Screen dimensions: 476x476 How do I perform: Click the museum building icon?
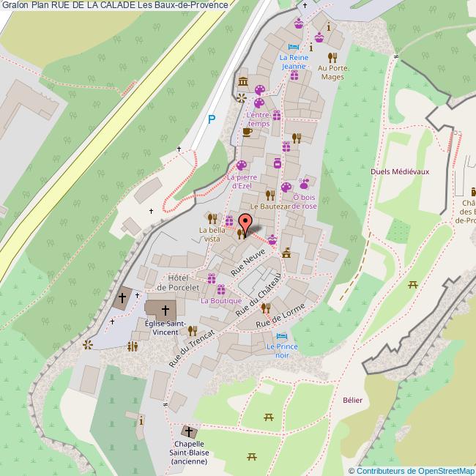[242, 80]
